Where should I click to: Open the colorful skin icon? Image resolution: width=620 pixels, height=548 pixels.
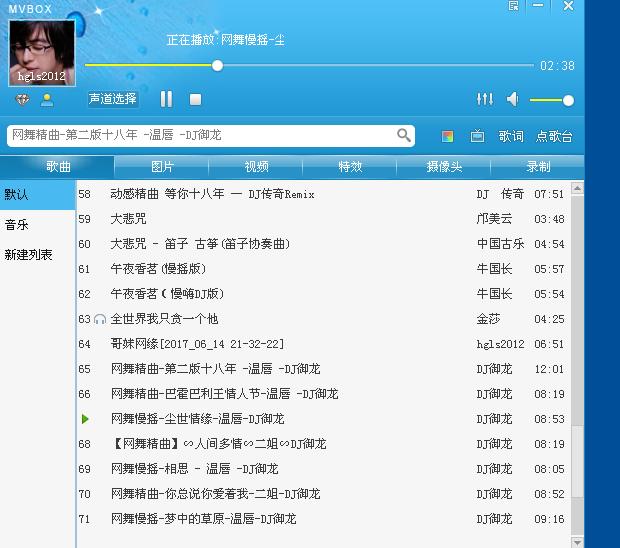coord(448,136)
